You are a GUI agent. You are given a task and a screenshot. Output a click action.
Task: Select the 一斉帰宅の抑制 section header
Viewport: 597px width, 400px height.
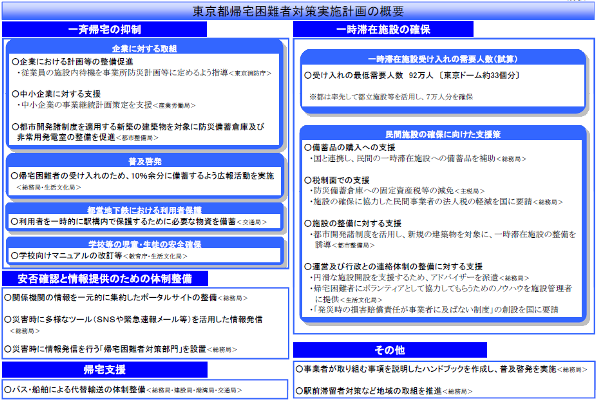tap(104, 29)
